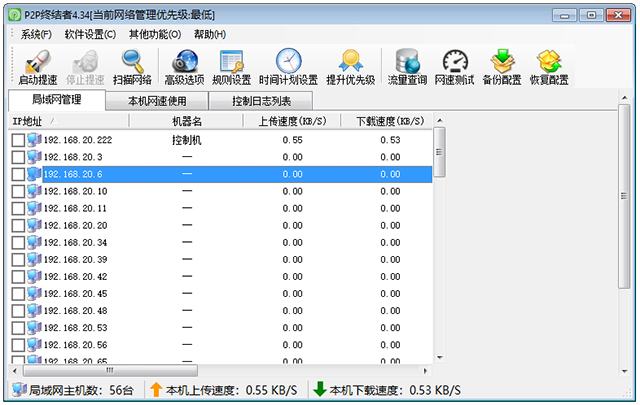Image resolution: width=640 pixels, height=405 pixels.
Task: Click the 启动提速 rocket icon
Action: (38, 61)
